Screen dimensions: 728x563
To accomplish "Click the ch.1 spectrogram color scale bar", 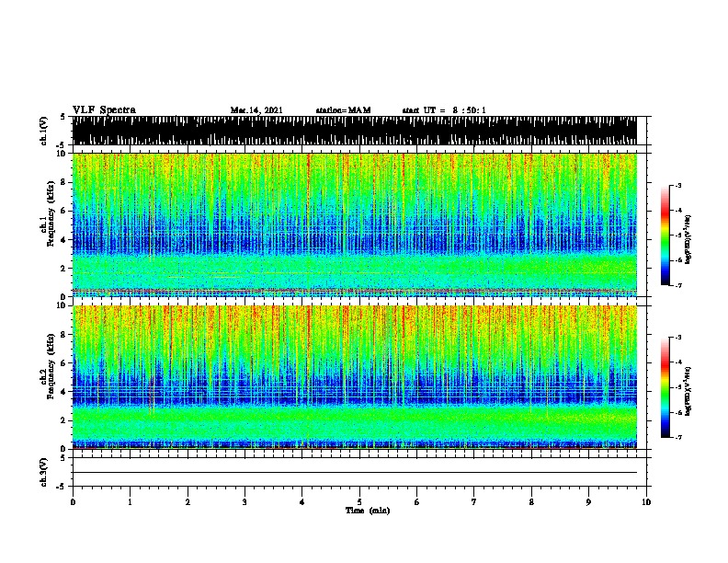I will click(x=665, y=236).
